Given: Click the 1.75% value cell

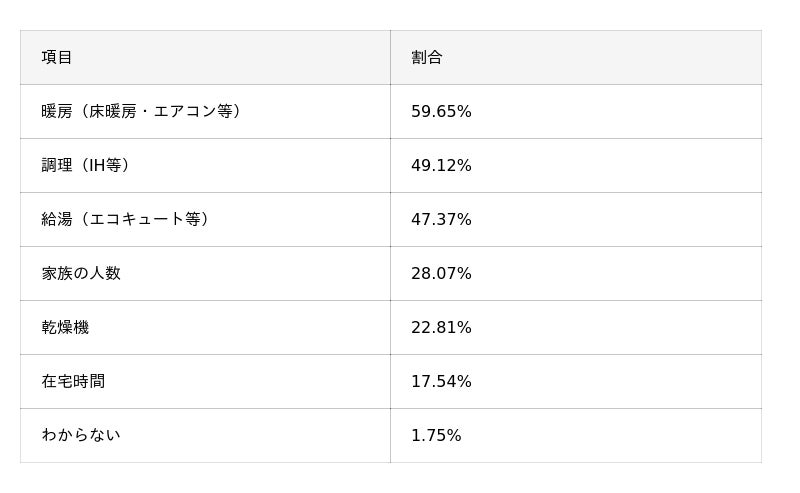Looking at the screenshot, I should [x=436, y=435].
